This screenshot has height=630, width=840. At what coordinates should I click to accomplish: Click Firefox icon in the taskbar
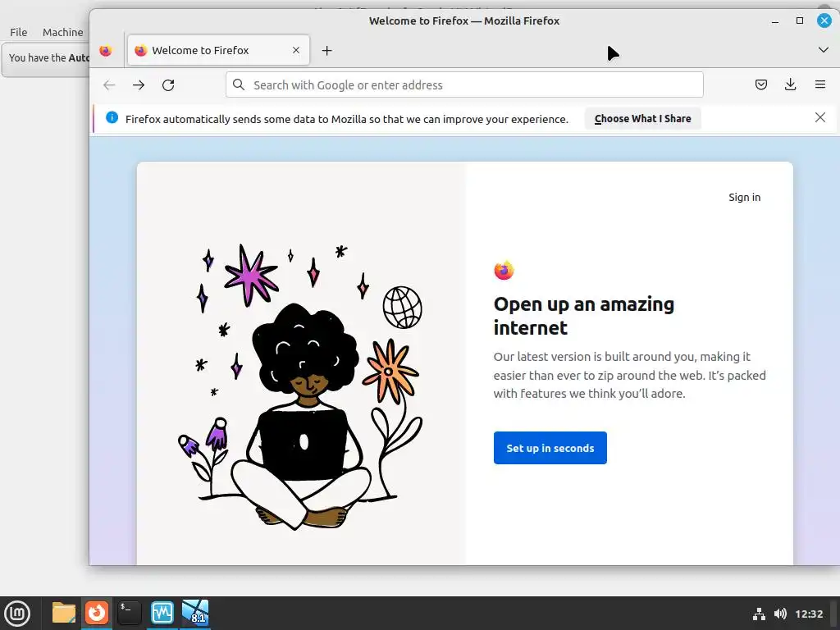pos(97,613)
